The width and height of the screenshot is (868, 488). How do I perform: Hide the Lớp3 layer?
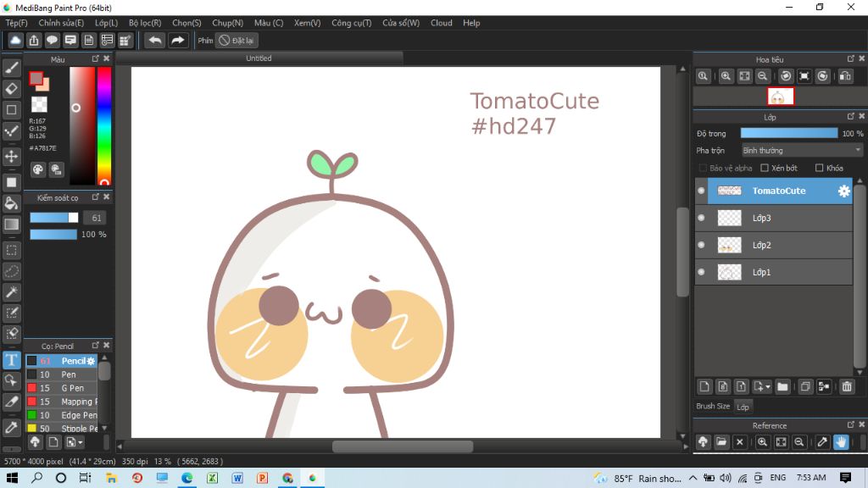701,218
